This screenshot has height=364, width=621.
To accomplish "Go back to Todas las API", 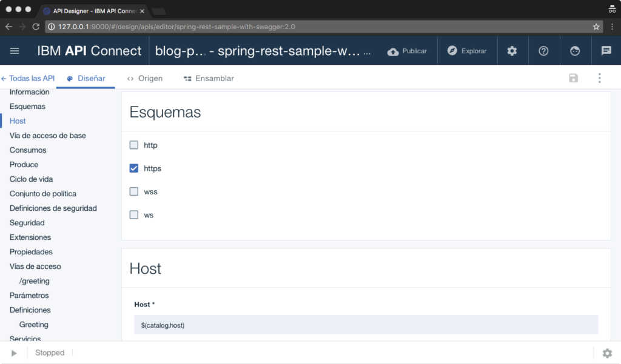I will (28, 78).
